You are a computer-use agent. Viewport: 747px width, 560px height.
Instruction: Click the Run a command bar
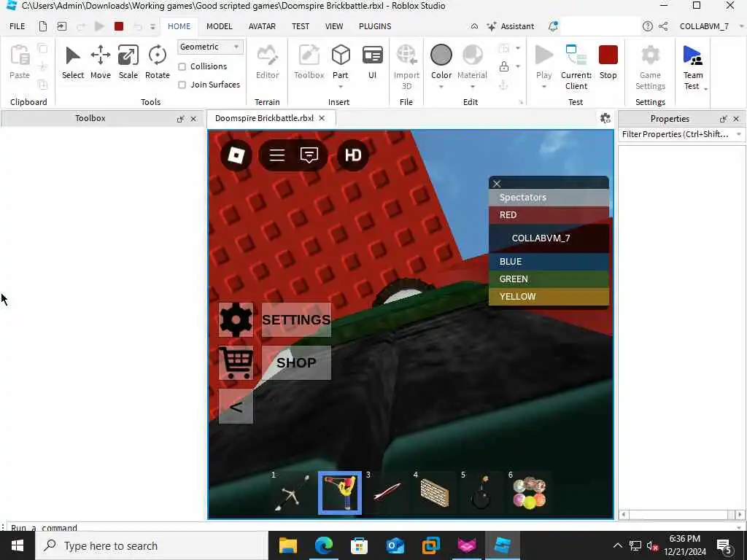pyautogui.click(x=371, y=527)
